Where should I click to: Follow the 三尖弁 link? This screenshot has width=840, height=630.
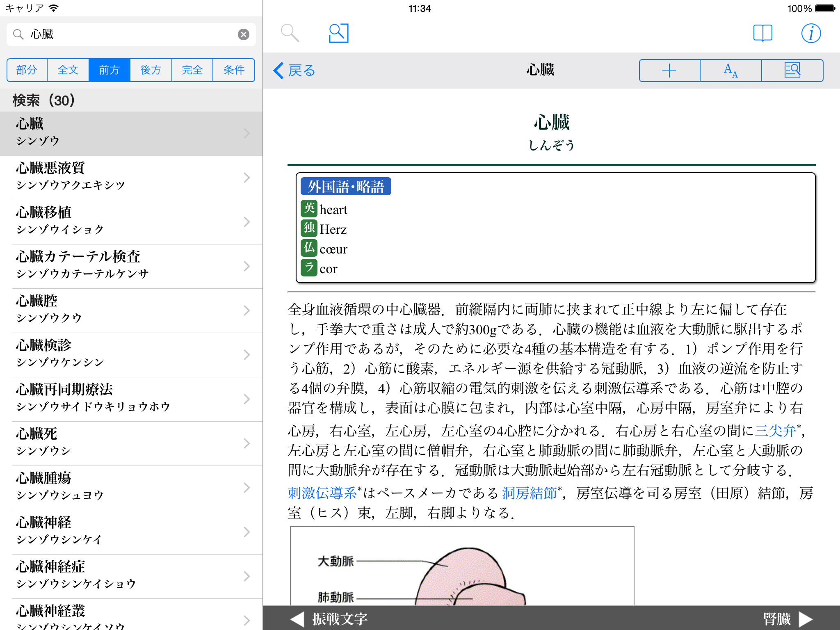coord(775,431)
